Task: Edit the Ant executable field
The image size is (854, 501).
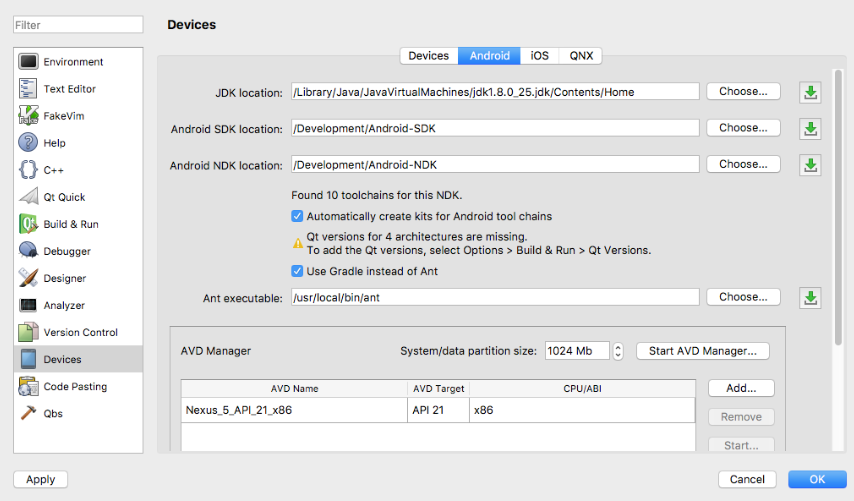Action: click(495, 297)
